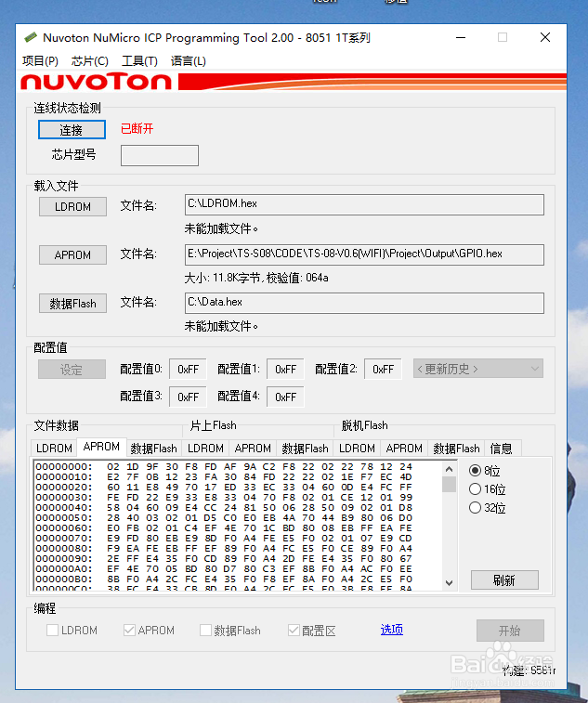The image size is (588, 703).
Task: Click the 配置值2 value field
Action: tap(383, 370)
